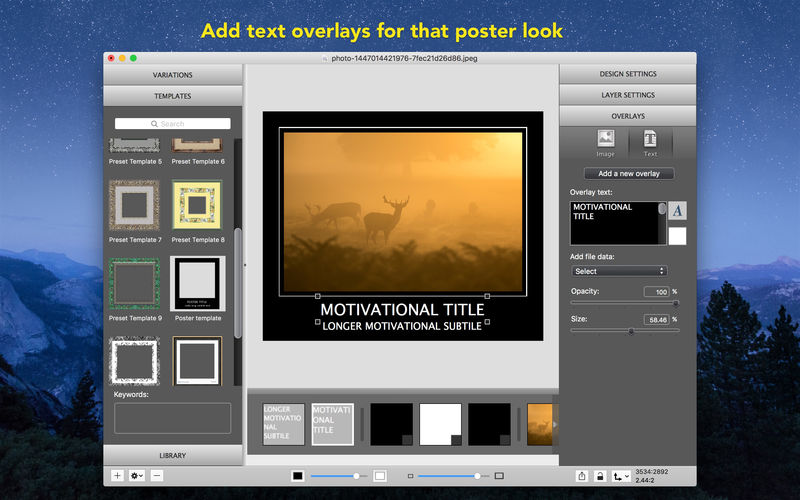Choose the white background box icon

click(x=380, y=476)
